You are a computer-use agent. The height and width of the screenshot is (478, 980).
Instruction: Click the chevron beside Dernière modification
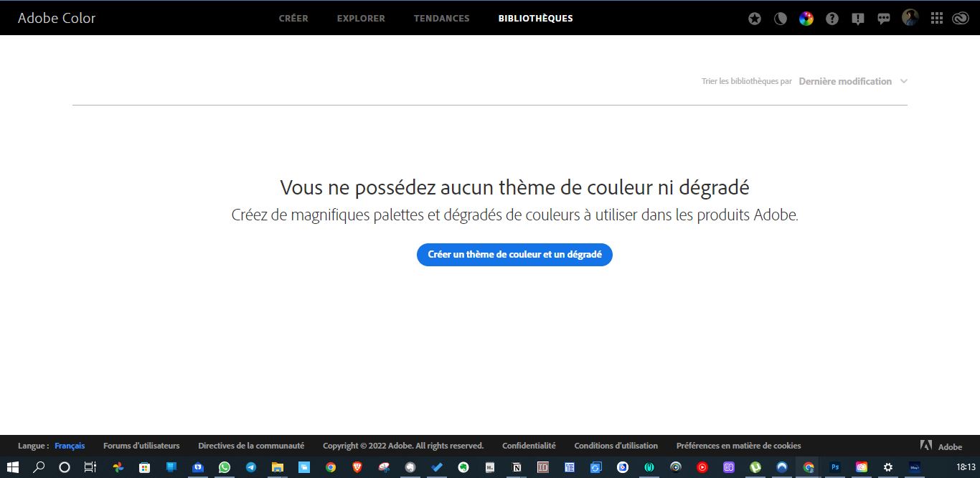pyautogui.click(x=904, y=81)
